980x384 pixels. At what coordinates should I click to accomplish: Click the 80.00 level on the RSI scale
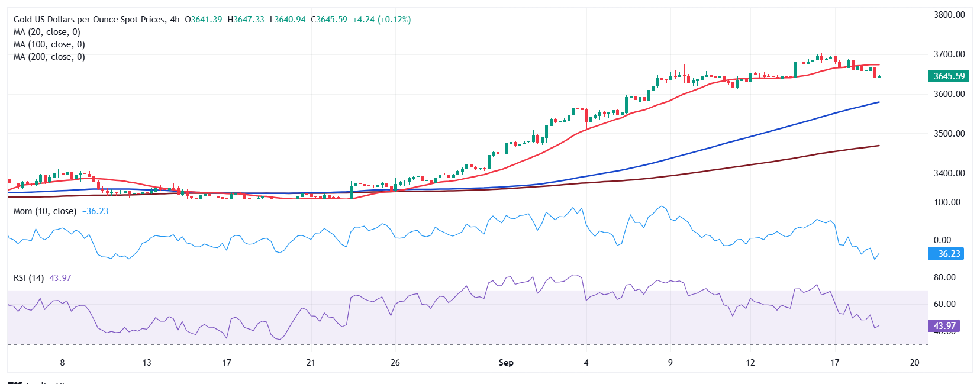944,277
